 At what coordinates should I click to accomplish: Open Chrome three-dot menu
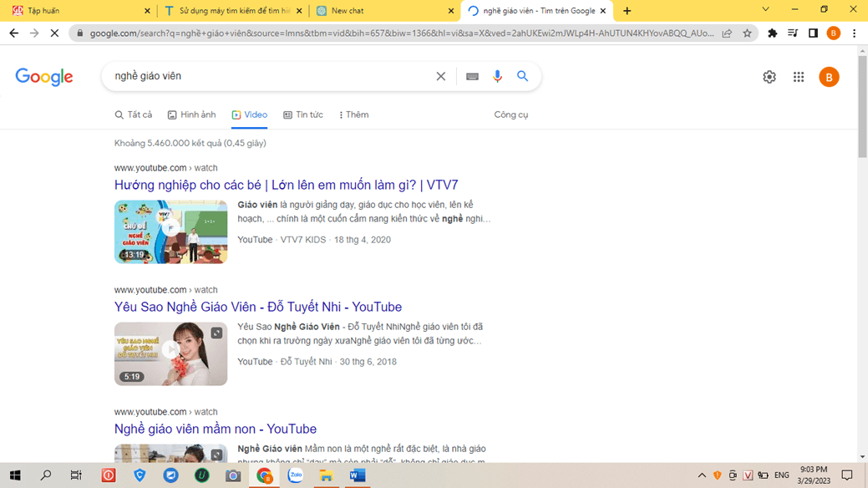click(854, 33)
